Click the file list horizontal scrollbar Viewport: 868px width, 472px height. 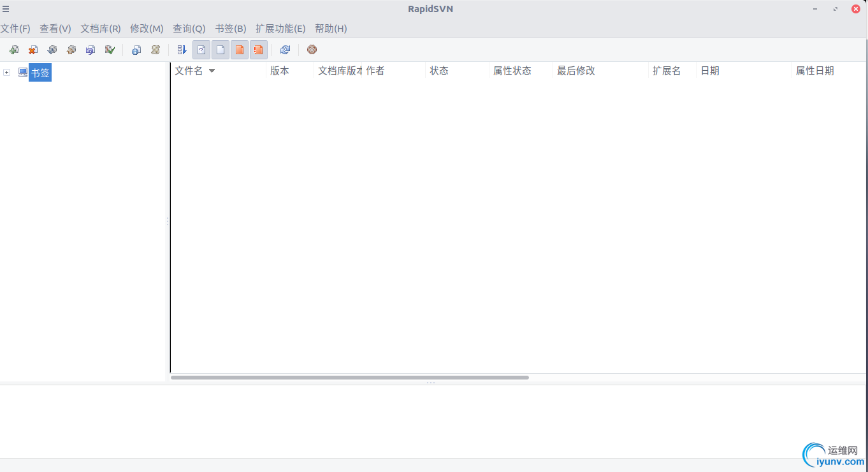pos(350,378)
